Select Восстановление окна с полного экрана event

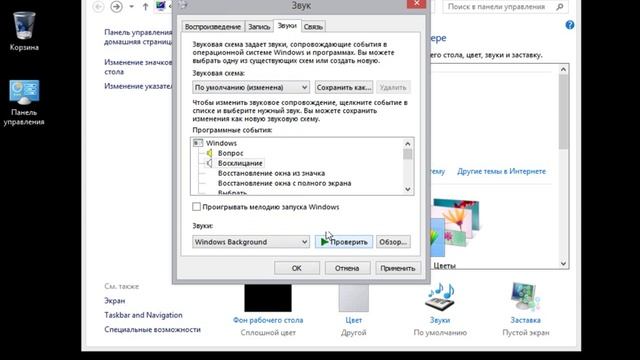tap(284, 183)
